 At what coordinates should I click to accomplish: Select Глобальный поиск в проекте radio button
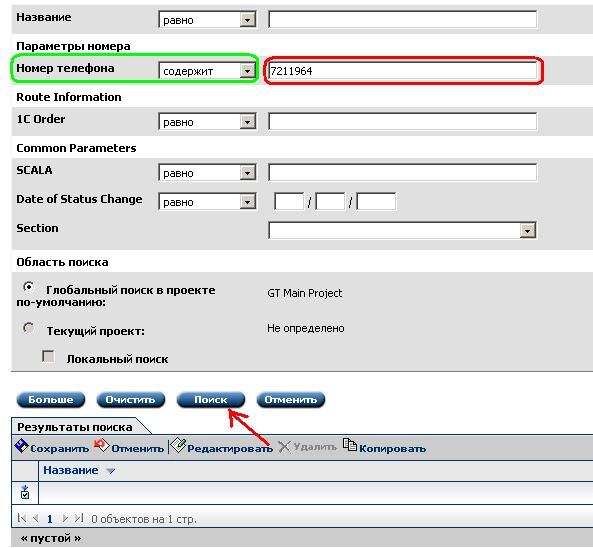pos(28,287)
